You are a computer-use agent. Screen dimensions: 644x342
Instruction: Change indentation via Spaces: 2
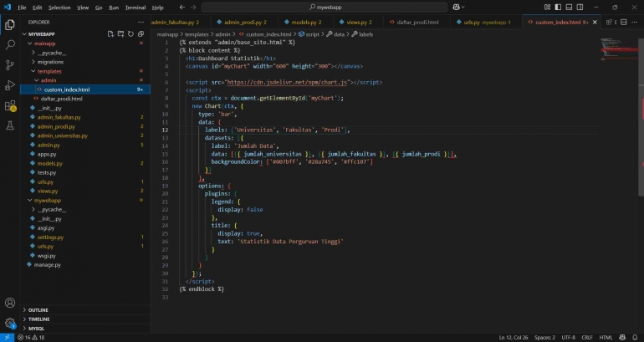[544, 338]
